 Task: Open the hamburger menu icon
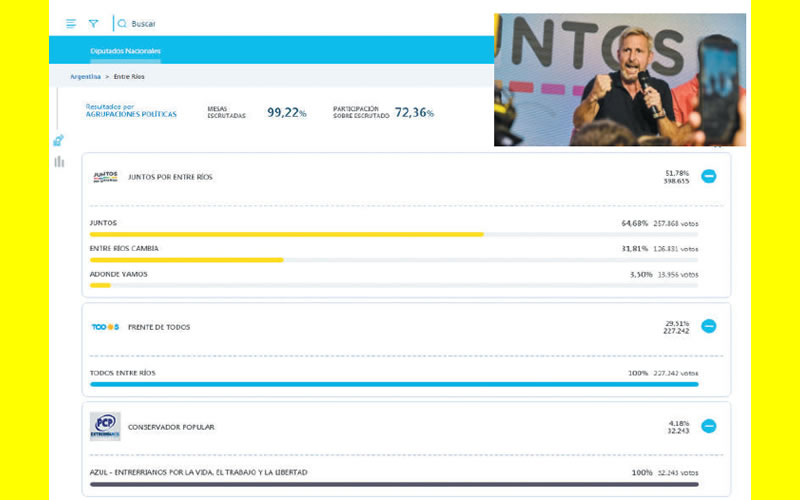click(x=71, y=23)
